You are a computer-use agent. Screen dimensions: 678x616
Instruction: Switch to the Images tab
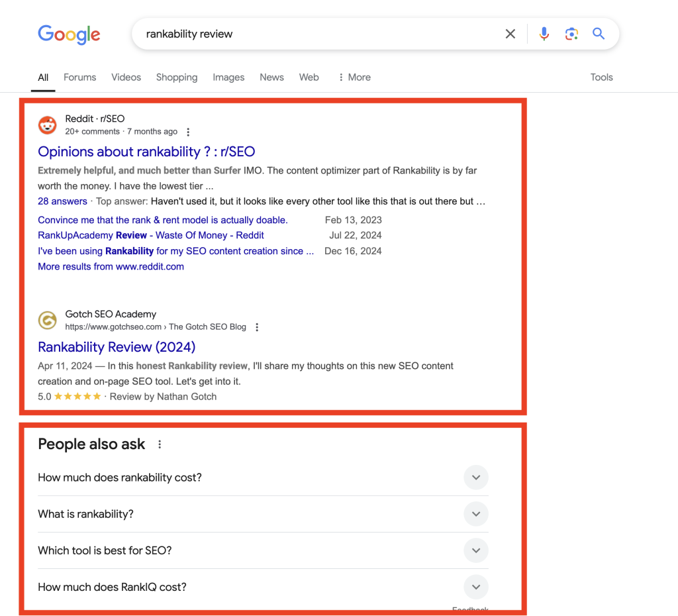pos(228,77)
